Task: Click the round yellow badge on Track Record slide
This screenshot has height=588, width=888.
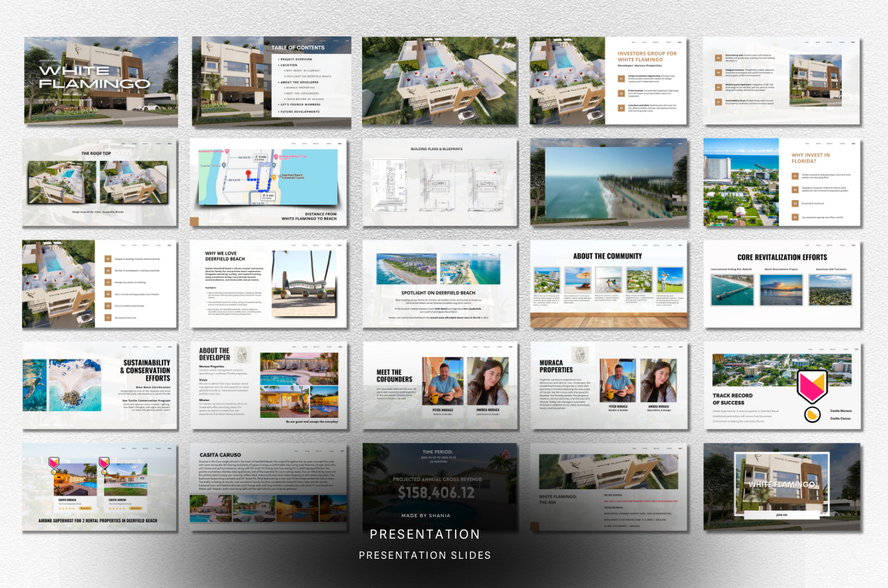Action: click(812, 415)
